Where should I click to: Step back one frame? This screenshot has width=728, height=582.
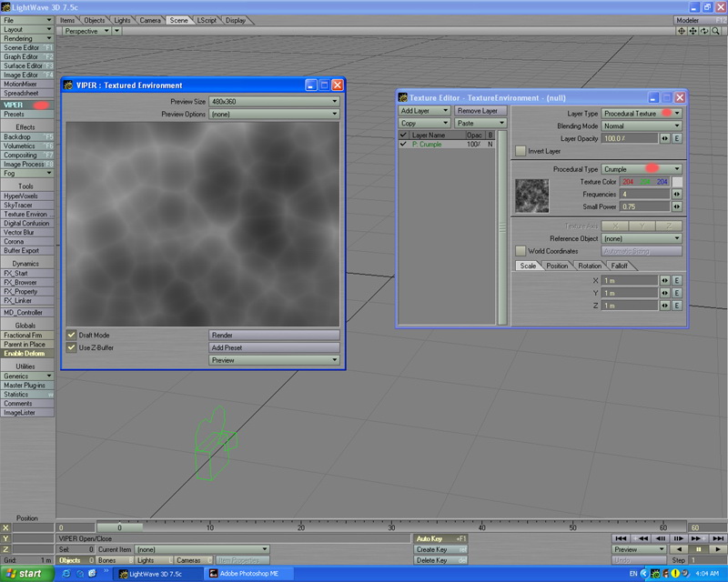(660, 538)
